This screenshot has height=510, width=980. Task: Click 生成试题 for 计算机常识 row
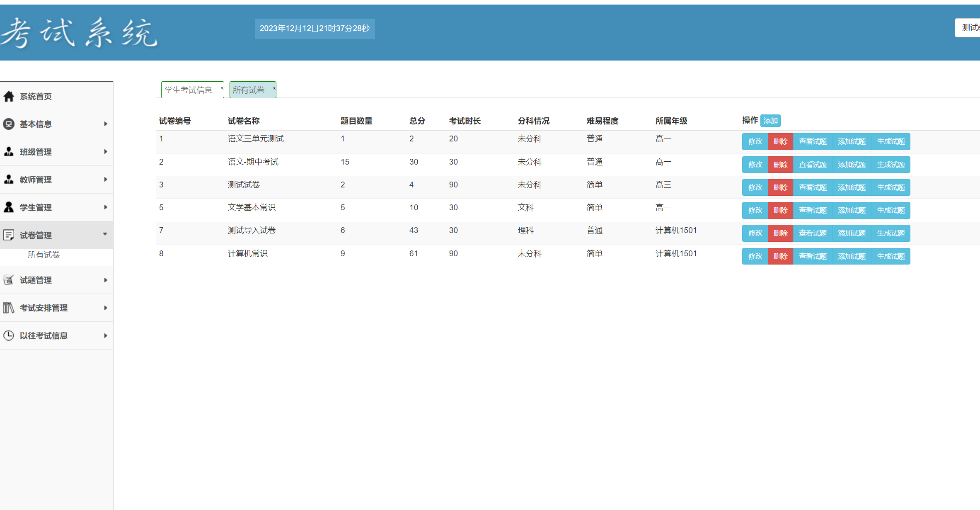pyautogui.click(x=890, y=256)
